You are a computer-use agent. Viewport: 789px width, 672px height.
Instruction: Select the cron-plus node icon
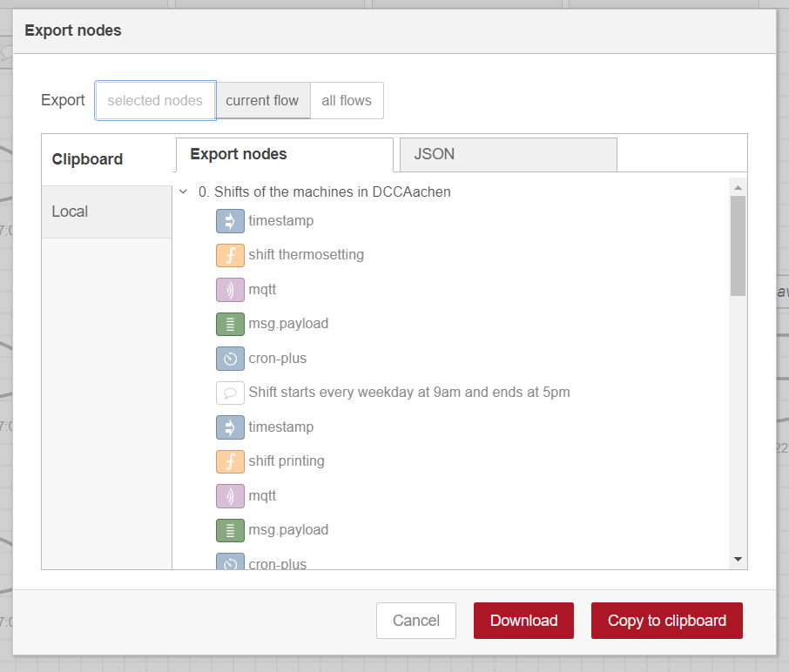230,358
